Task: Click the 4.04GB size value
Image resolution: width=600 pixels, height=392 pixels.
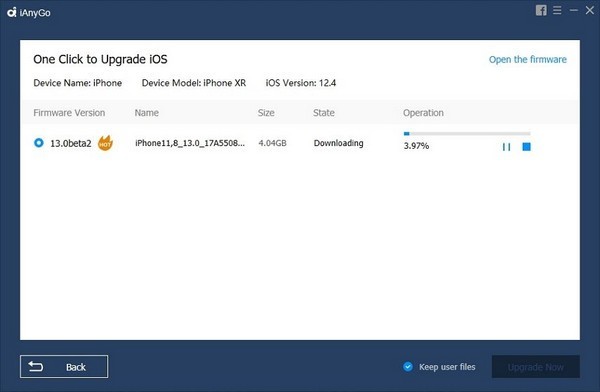Action: point(272,143)
